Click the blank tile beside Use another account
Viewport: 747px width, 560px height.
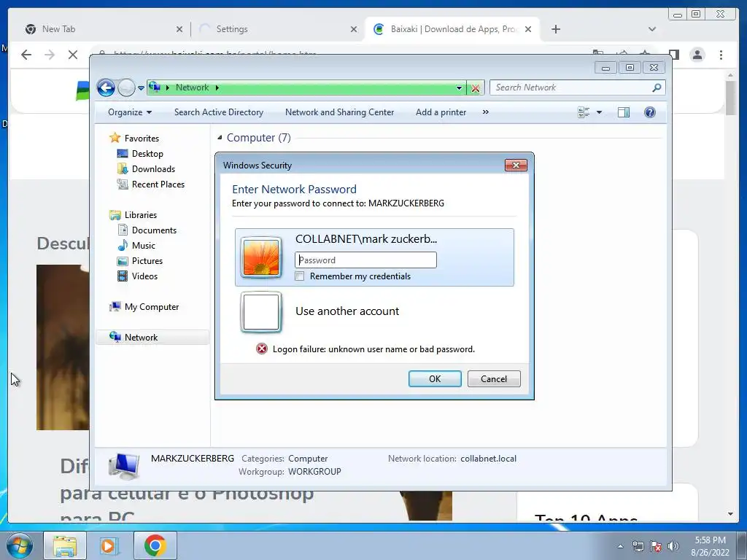(261, 312)
